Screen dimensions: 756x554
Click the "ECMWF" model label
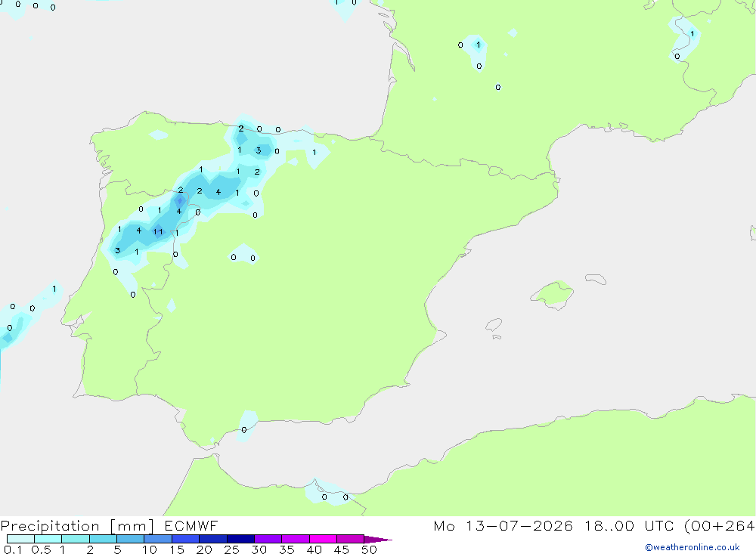191,525
